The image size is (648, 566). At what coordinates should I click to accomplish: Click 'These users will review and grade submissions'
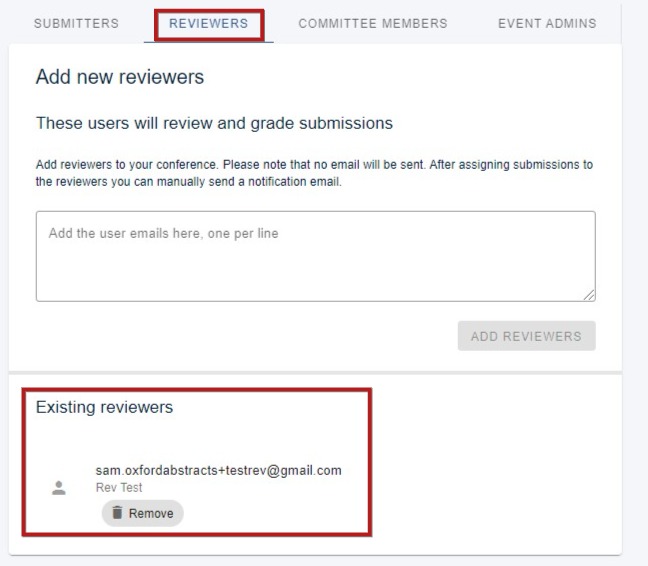[x=214, y=123]
